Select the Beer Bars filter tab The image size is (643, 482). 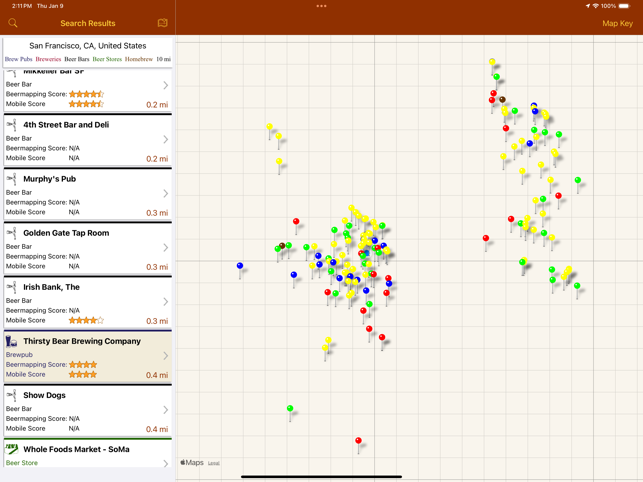click(77, 59)
